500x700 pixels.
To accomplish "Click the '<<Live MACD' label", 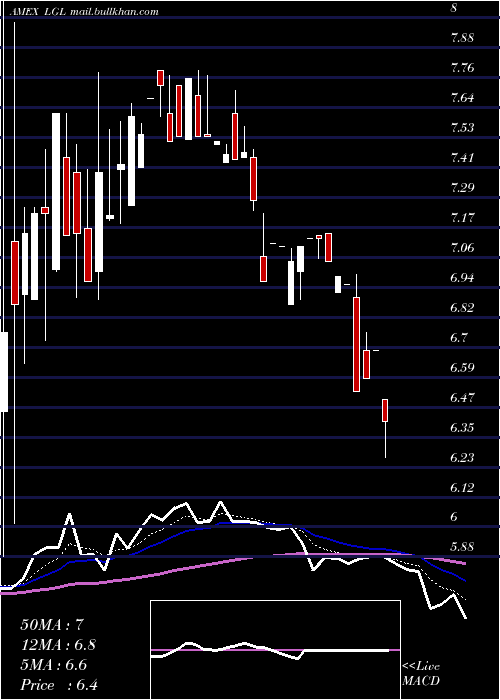I will pos(421,674).
